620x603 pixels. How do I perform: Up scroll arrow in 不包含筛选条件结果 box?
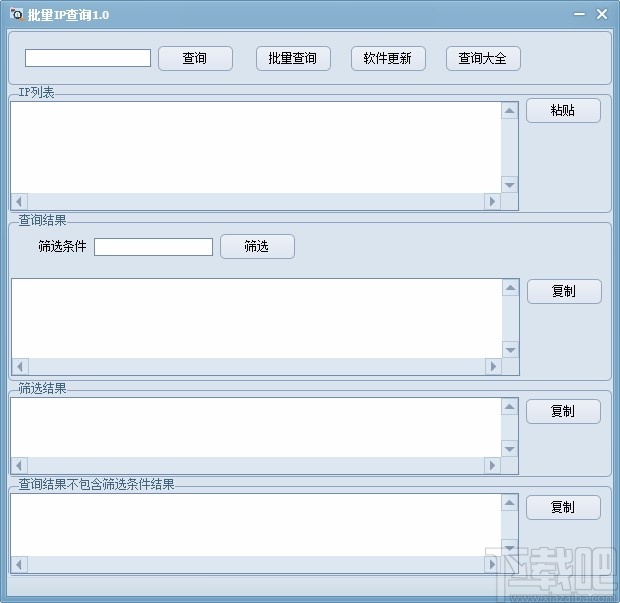click(510, 503)
